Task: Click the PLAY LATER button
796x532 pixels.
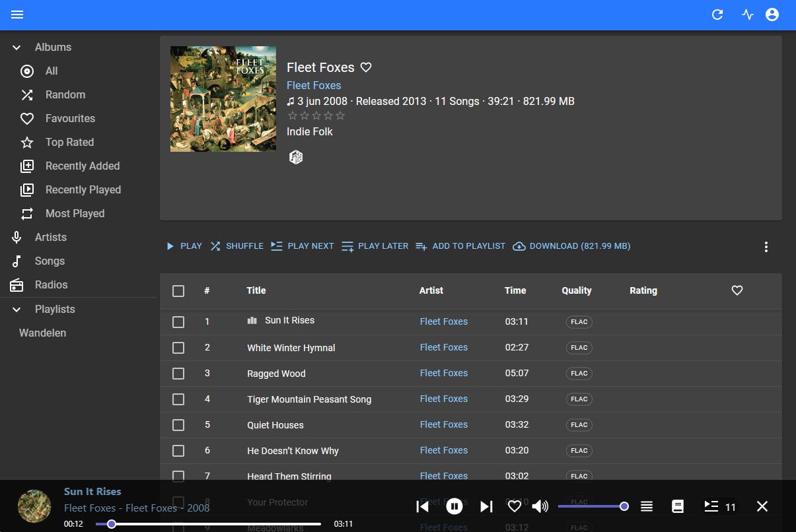Action: point(375,246)
